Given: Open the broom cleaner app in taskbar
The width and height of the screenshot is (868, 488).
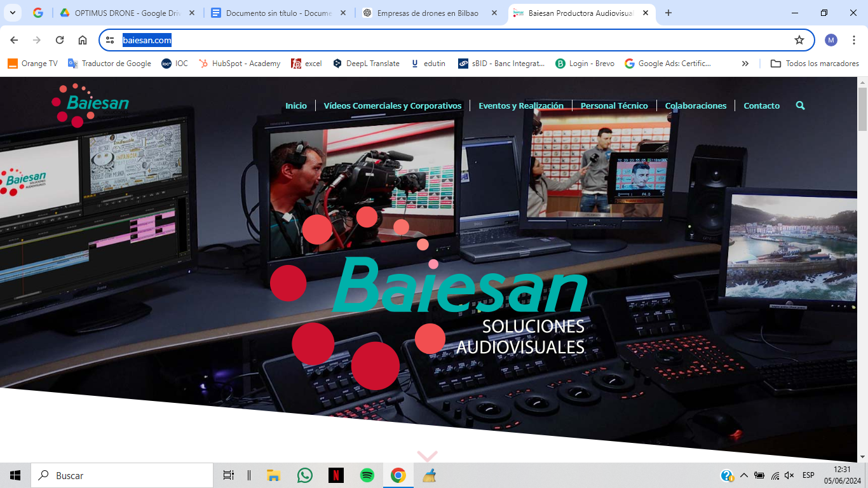Looking at the screenshot, I should coord(430,475).
